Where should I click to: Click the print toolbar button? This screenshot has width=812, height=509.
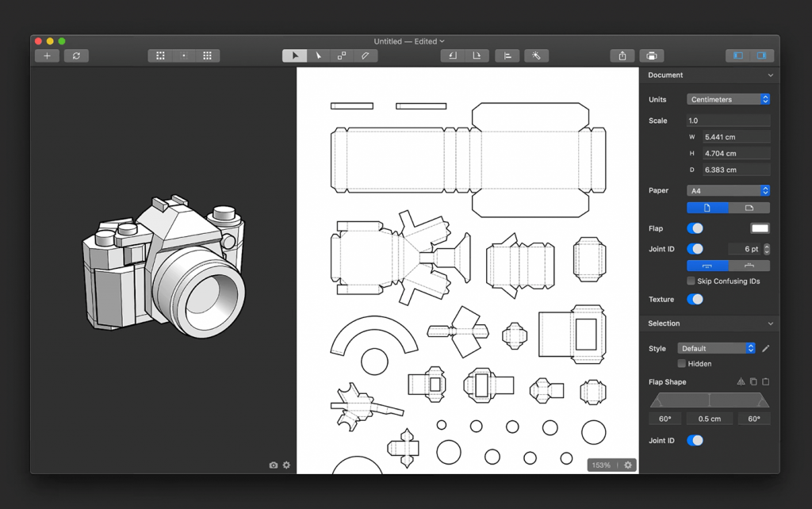click(652, 56)
